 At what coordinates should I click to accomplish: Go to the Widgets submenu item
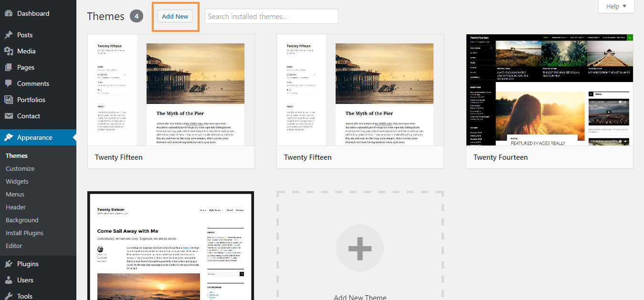point(17,181)
